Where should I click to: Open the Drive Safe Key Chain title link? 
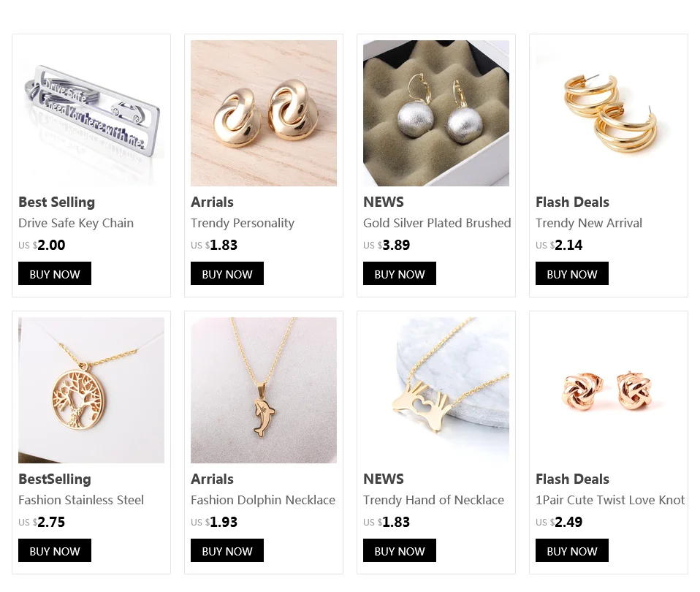click(76, 223)
